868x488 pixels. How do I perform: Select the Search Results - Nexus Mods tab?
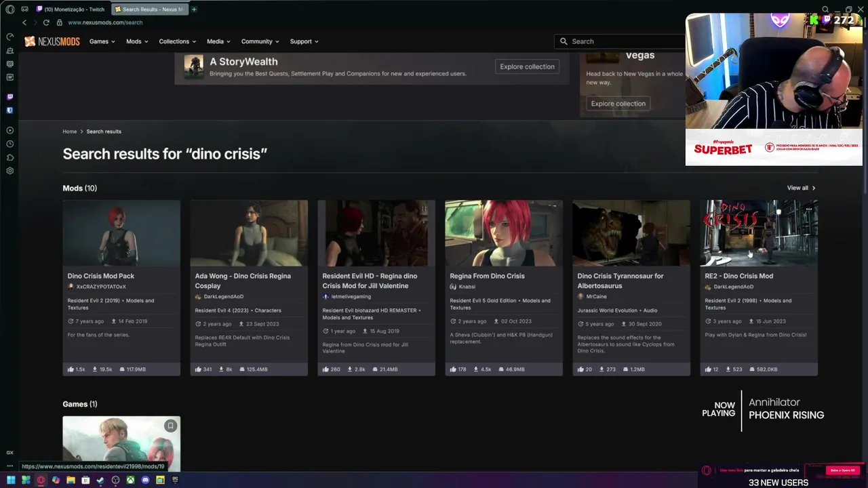[149, 9]
